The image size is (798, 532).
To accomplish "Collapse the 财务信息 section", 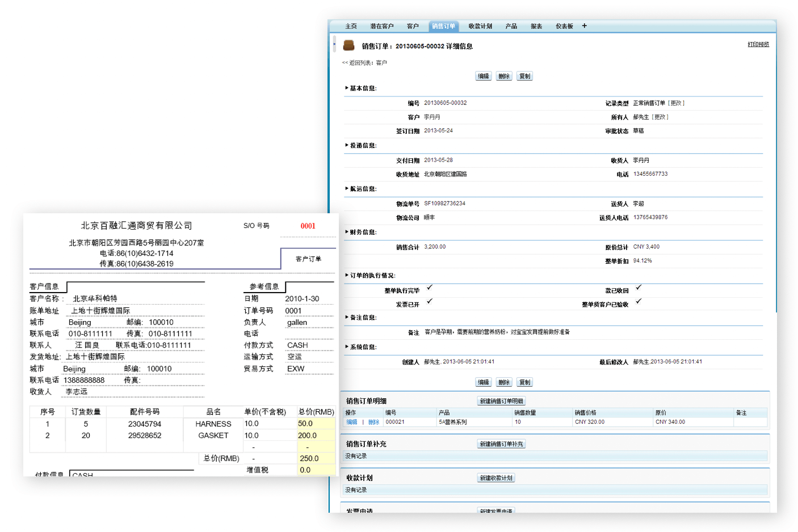I will (x=347, y=232).
